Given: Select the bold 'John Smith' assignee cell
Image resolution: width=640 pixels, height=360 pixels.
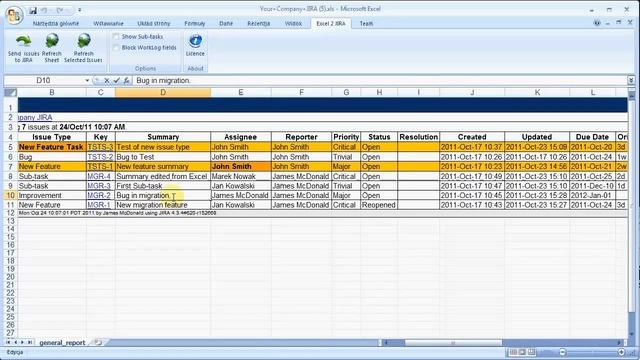Looking at the screenshot, I should pyautogui.click(x=241, y=167).
